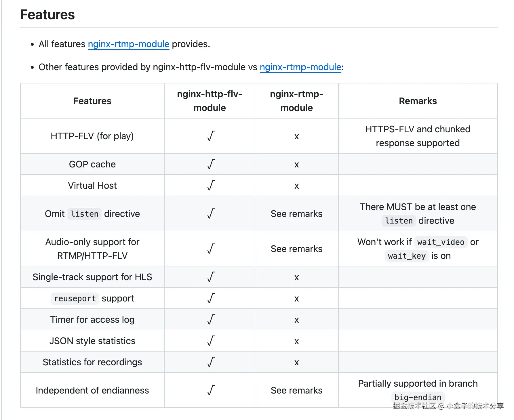This screenshot has height=420, width=514.
Task: Click the wait_key code snippet
Action: (406, 256)
